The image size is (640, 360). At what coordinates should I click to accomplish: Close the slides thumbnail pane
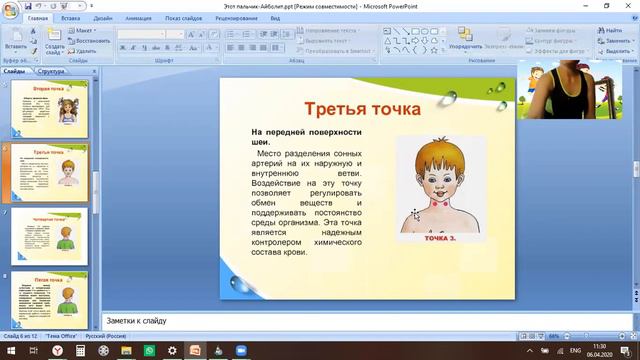[94, 71]
